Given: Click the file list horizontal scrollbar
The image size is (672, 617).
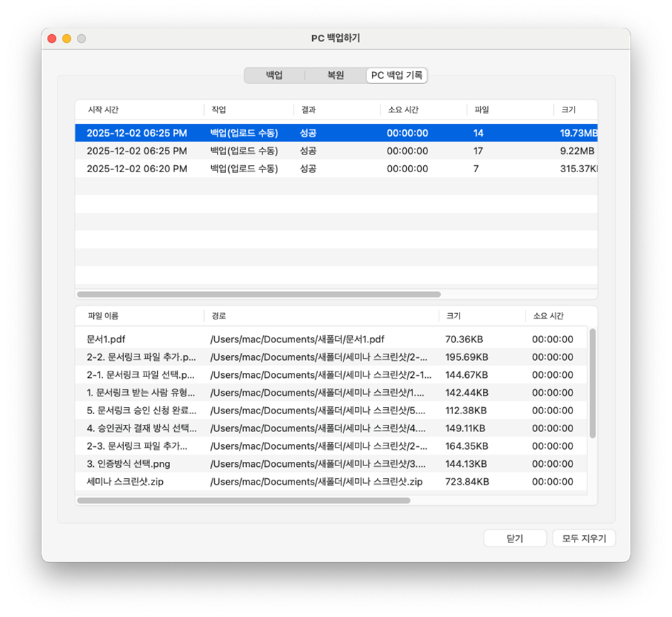Looking at the screenshot, I should point(243,500).
